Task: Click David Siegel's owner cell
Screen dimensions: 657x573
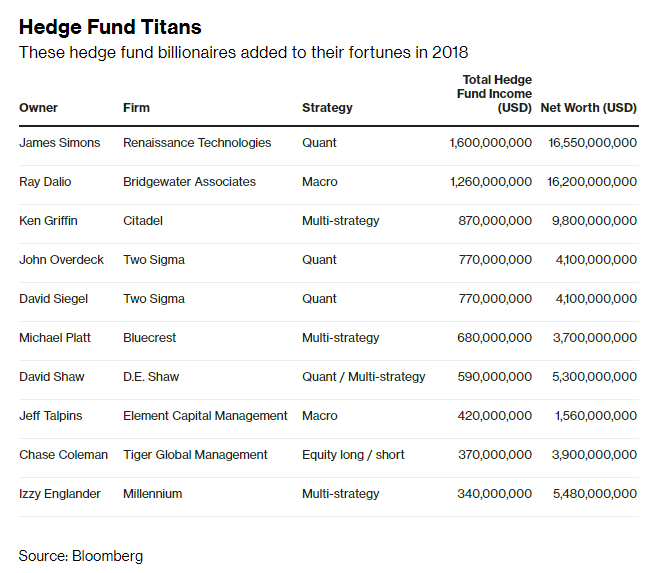Action: (54, 299)
